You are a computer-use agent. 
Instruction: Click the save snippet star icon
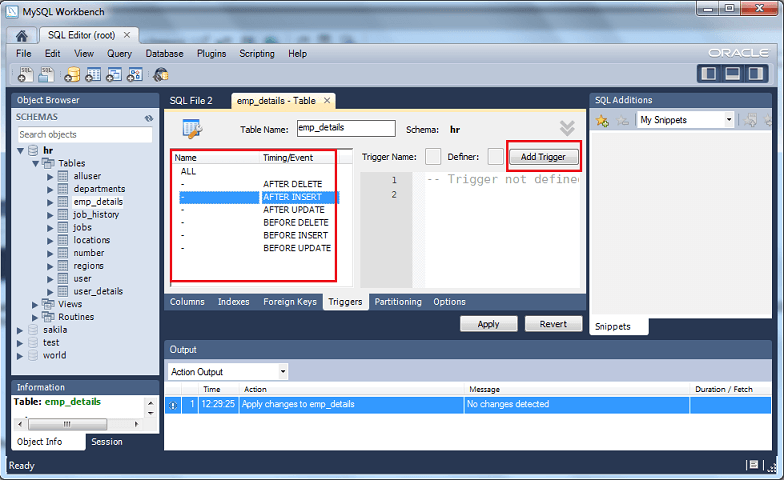coord(750,120)
